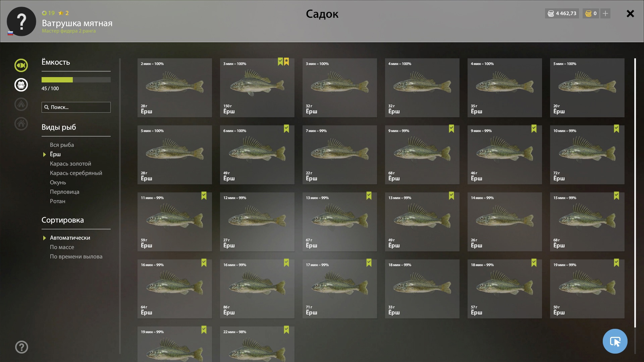This screenshot has height=362, width=644.
Task: Open the player avatar profile icon
Action: point(21,21)
